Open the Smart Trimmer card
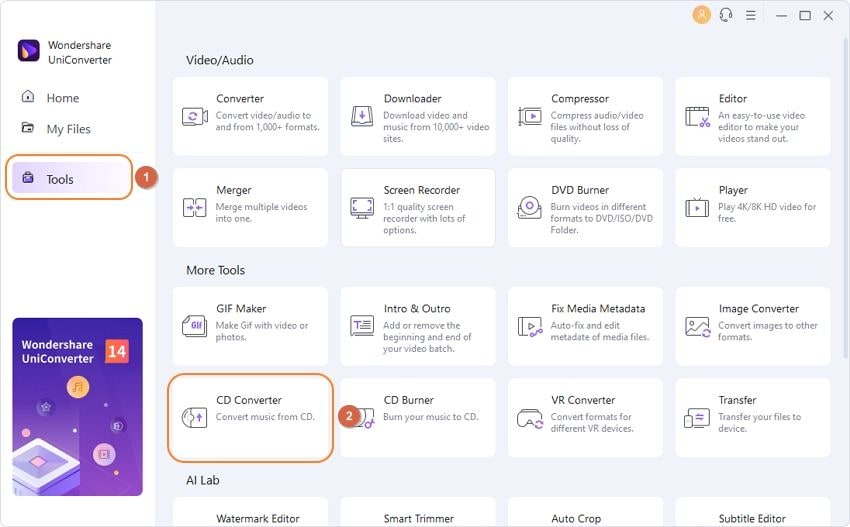This screenshot has height=527, width=850. pyautogui.click(x=418, y=512)
